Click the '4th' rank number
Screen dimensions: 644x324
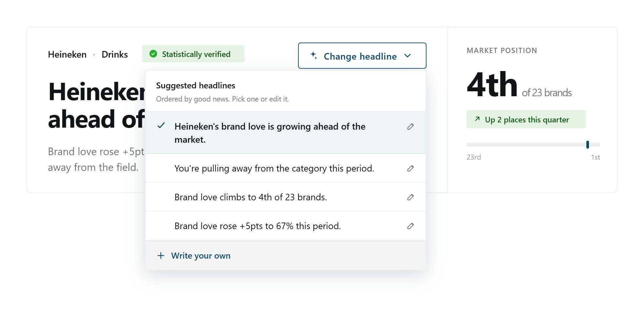point(492,84)
